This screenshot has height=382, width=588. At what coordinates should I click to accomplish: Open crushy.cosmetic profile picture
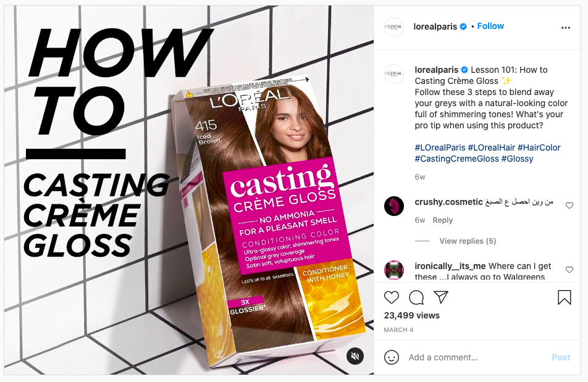coord(394,206)
